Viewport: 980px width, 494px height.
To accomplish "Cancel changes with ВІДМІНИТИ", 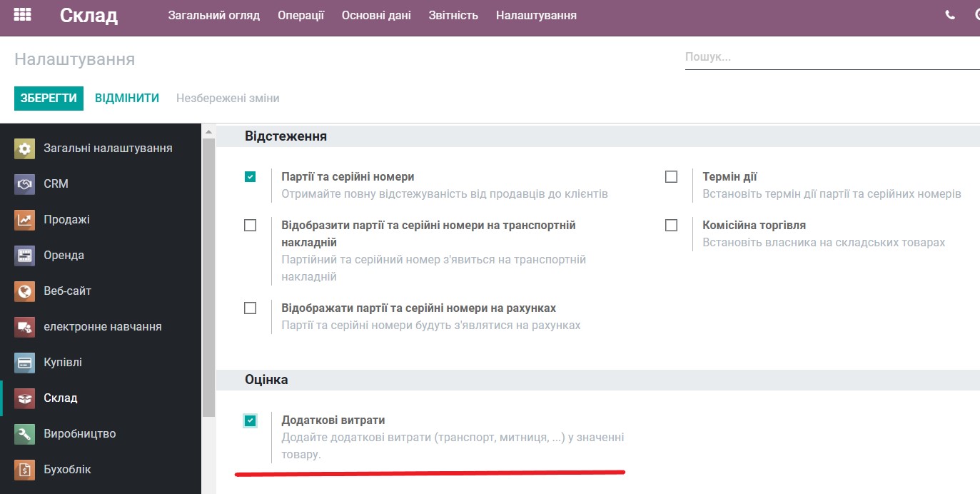I will (x=127, y=98).
